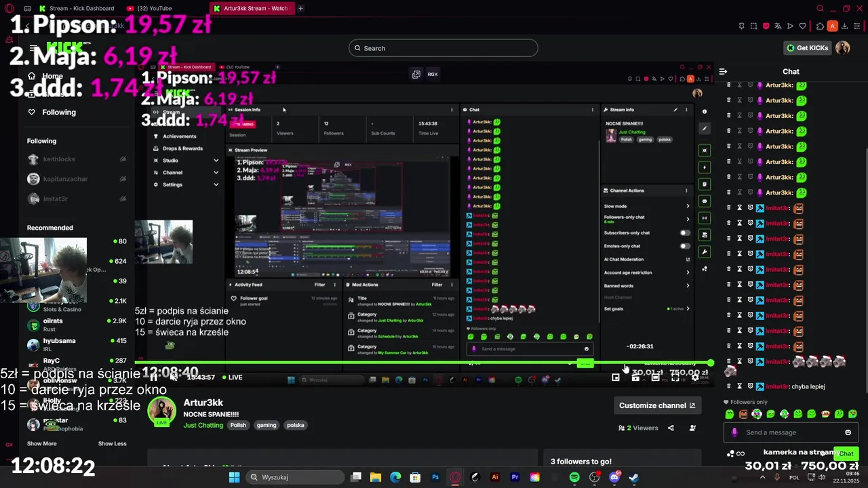Open OBS Studio from the taskbar

(595, 477)
